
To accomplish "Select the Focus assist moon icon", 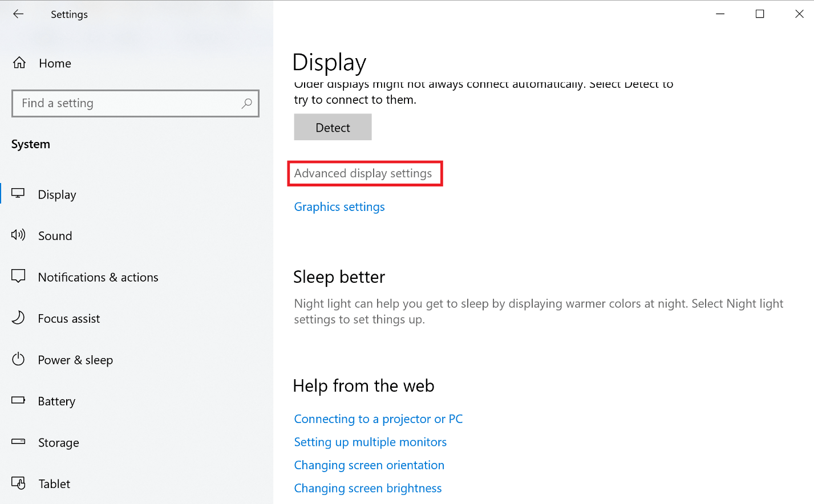I will [x=18, y=318].
